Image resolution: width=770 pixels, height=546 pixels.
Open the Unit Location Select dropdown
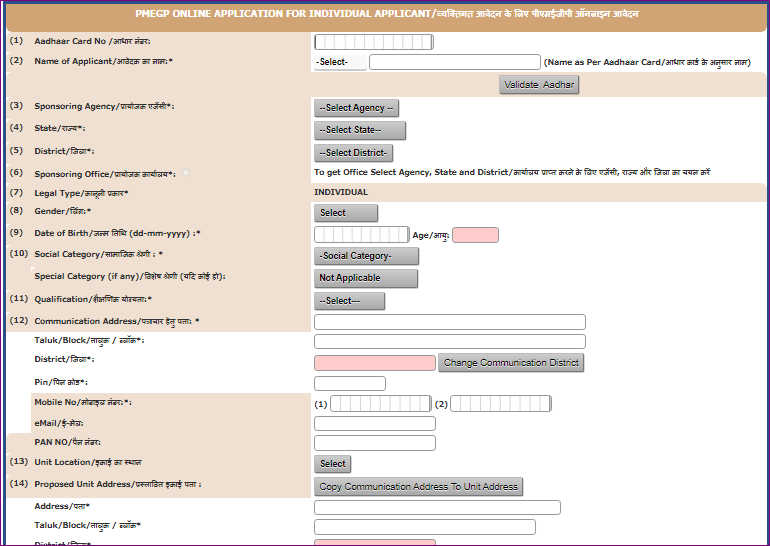[333, 464]
